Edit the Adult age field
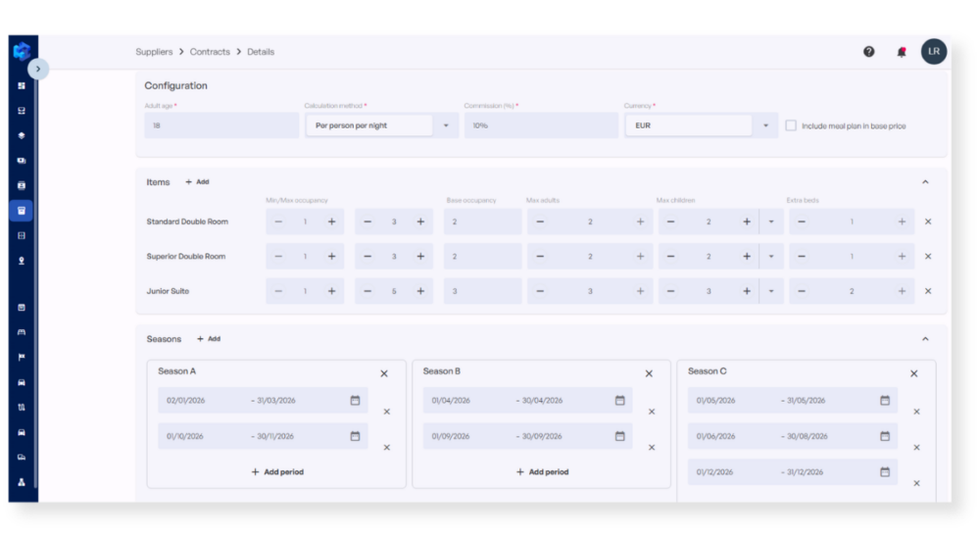The height and width of the screenshot is (539, 980). point(221,125)
